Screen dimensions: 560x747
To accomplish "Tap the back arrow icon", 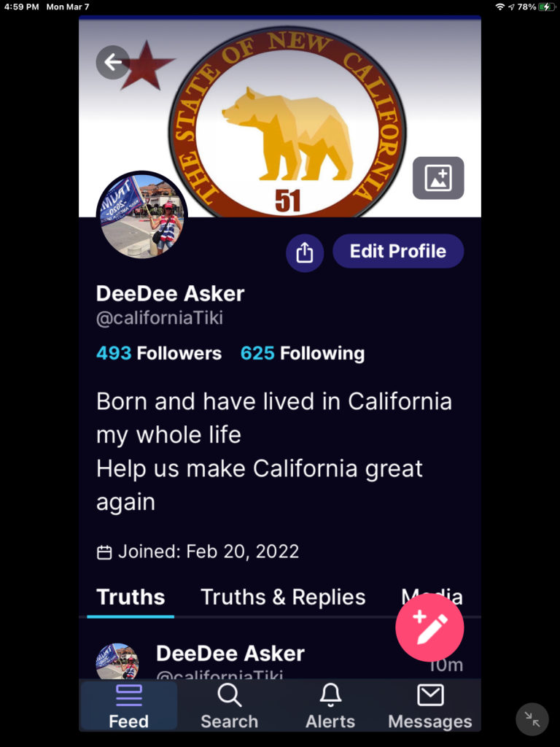I will (113, 63).
